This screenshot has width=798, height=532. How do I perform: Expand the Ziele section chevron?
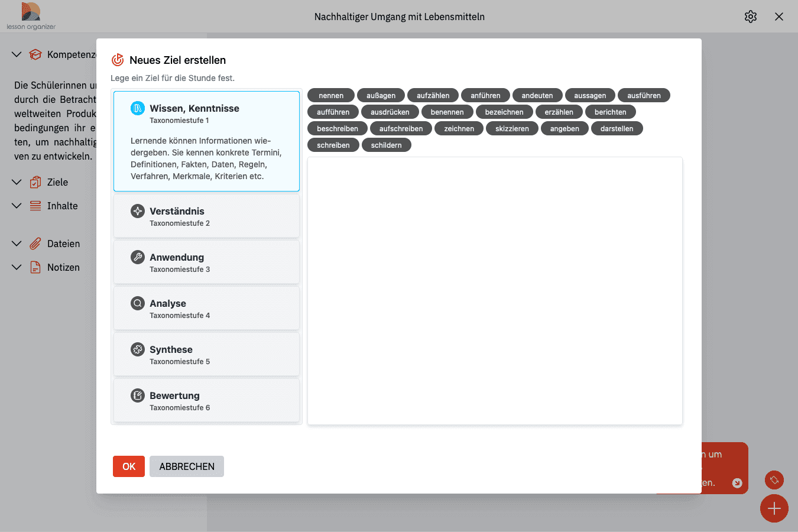coord(17,182)
